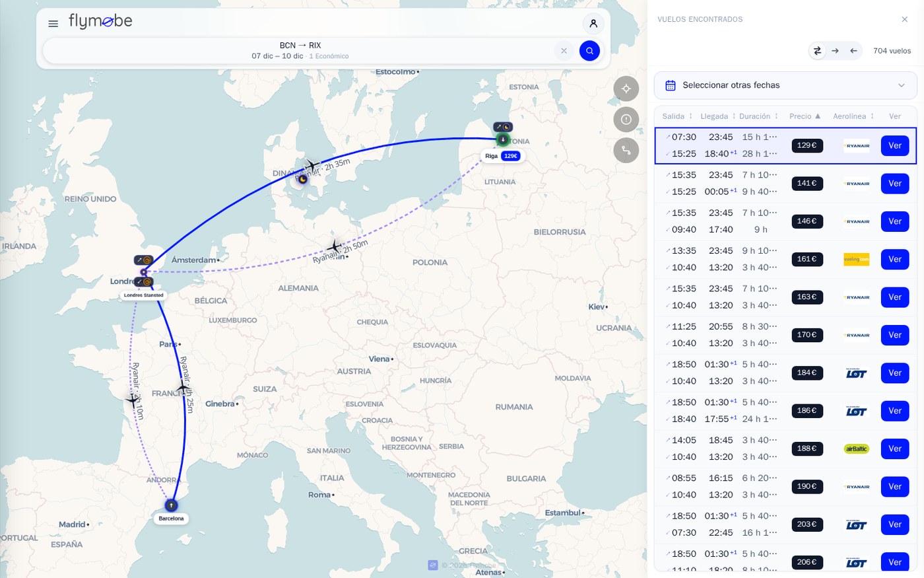Sort flights by Duración column
The height and width of the screenshot is (578, 924).
tap(759, 116)
